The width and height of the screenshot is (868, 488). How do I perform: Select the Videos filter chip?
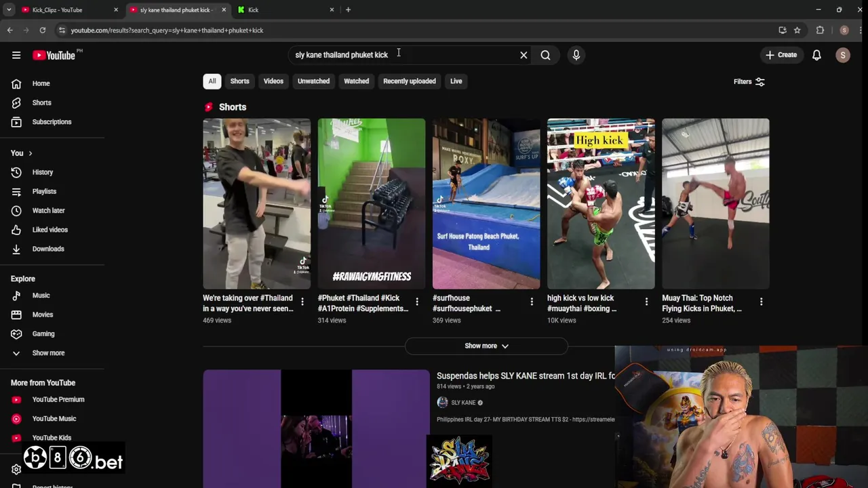(x=273, y=81)
